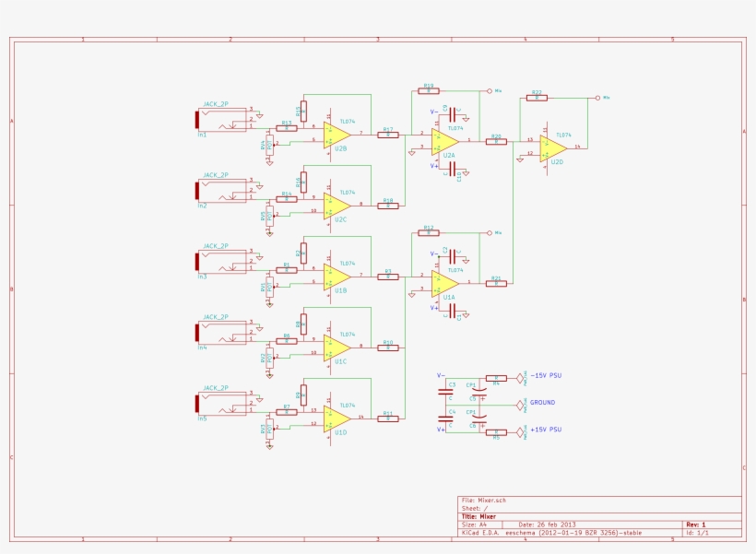Click the V+ power label below U2A
This screenshot has width=756, height=554.
pyautogui.click(x=433, y=166)
